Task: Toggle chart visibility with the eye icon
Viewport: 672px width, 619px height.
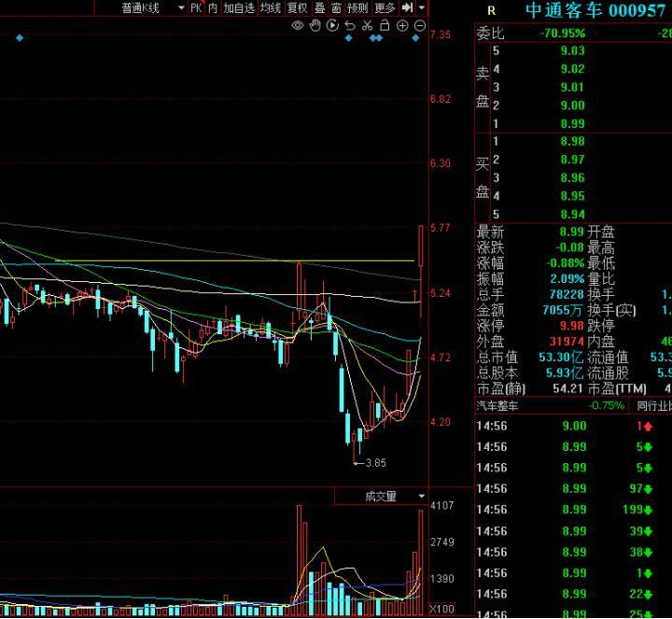Action: tap(298, 25)
